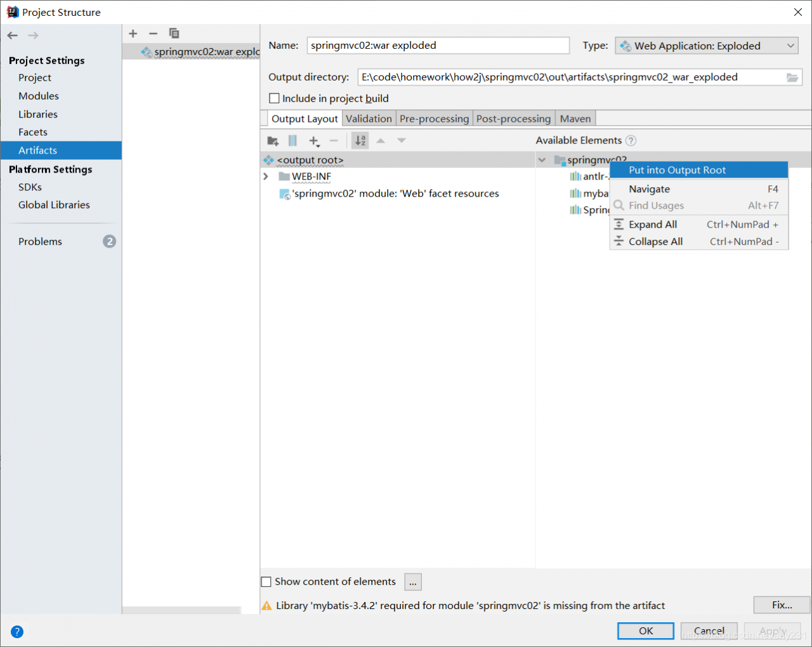Toggle the Sort Elements Alphabetically icon

point(360,140)
